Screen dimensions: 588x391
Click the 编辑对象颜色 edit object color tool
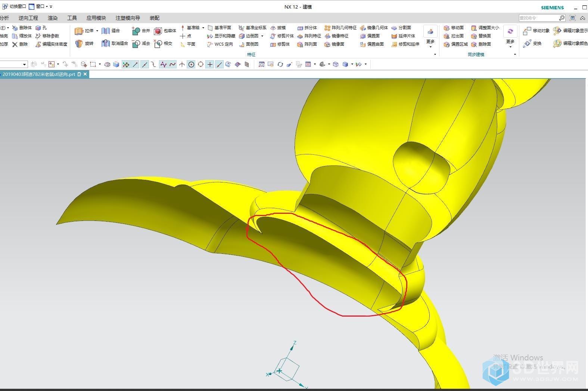click(570, 43)
